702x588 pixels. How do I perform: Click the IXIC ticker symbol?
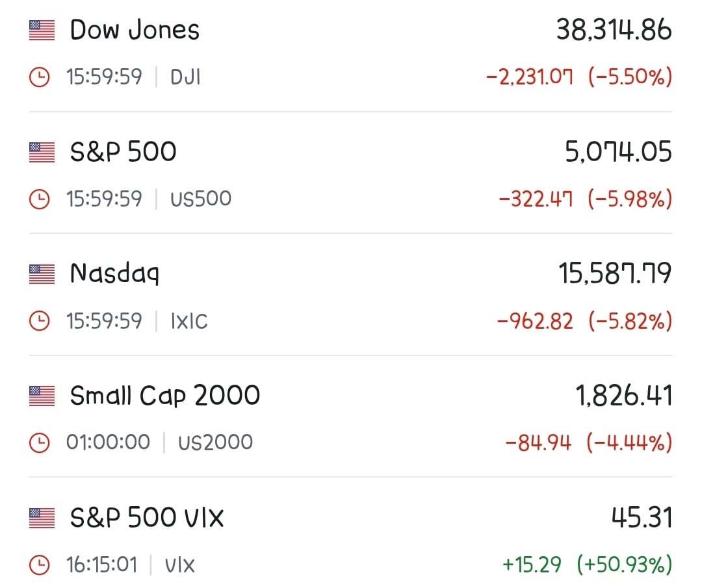[189, 322]
